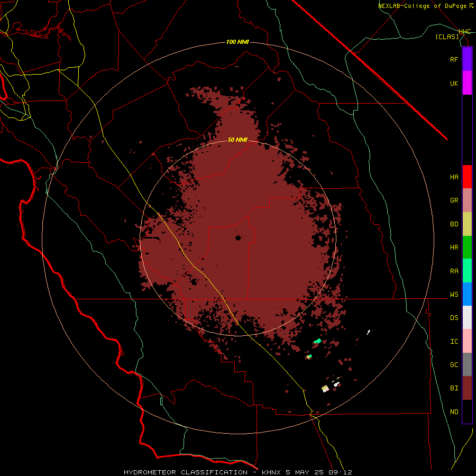The height and width of the screenshot is (476, 476).
Task: Click the UK legend label
Action: tap(454, 83)
